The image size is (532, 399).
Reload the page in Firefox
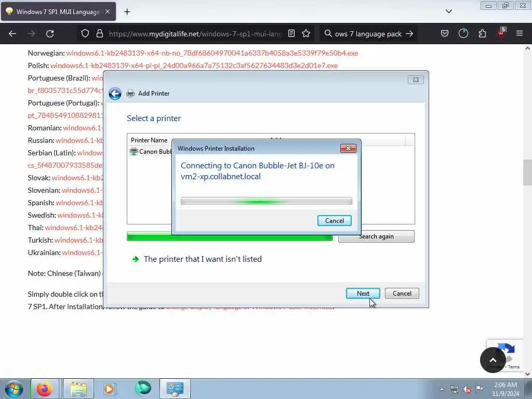click(x=50, y=34)
